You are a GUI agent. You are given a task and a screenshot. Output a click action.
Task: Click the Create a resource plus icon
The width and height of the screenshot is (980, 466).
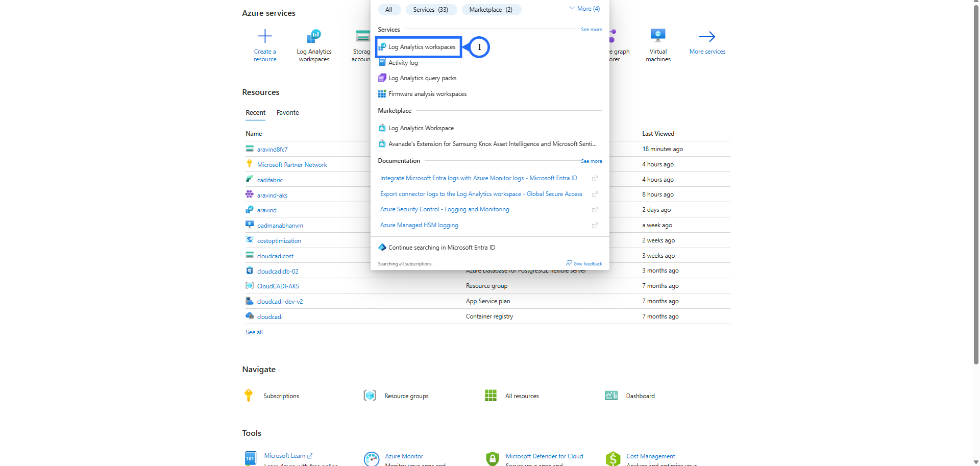[x=265, y=36]
